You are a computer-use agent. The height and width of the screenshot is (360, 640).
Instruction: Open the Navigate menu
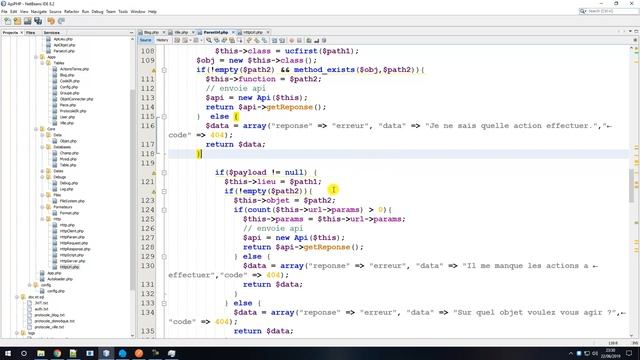39,11
